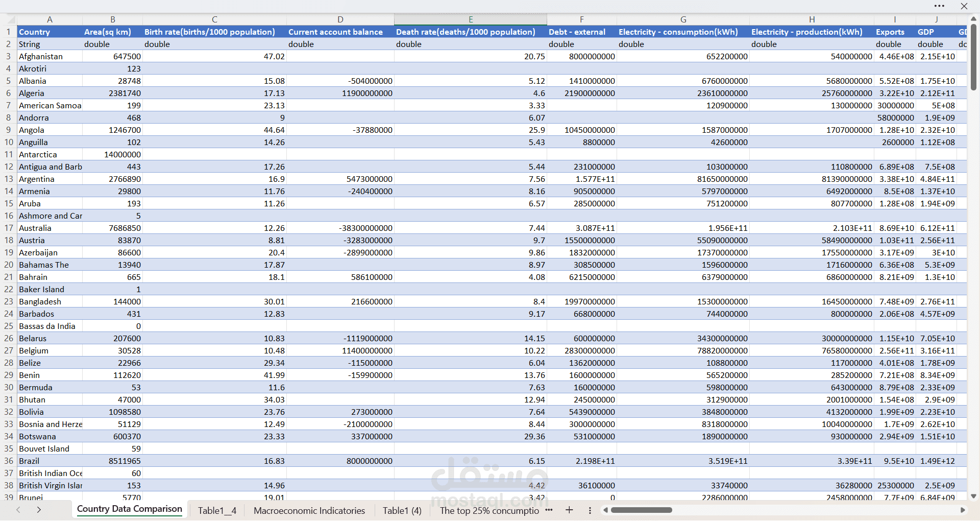Show hidden sheet tabs via the tab ellipsis
This screenshot has width=980, height=521.
point(549,510)
